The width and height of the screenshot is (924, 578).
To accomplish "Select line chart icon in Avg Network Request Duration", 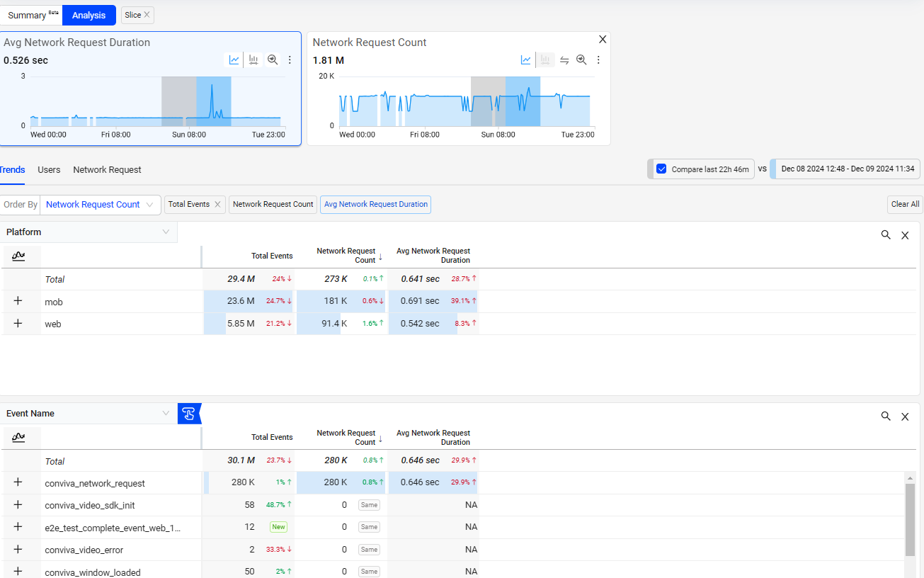I will pyautogui.click(x=234, y=60).
